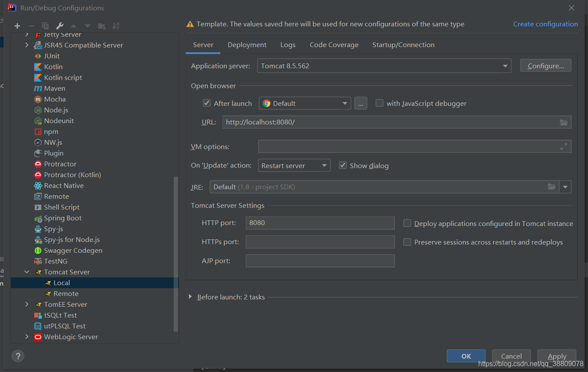Screen dimensions: 588x372
Task: Select the Swagger Codegen template icon
Action: [38, 250]
